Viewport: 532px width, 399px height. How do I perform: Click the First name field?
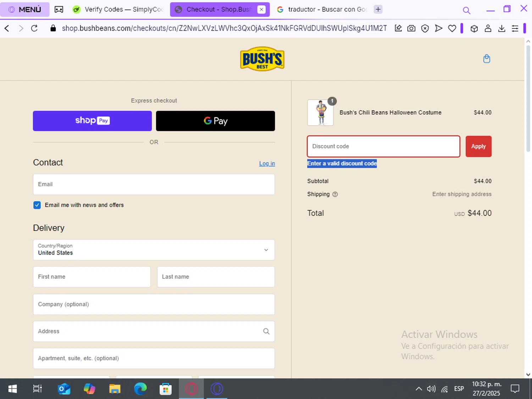tap(92, 277)
